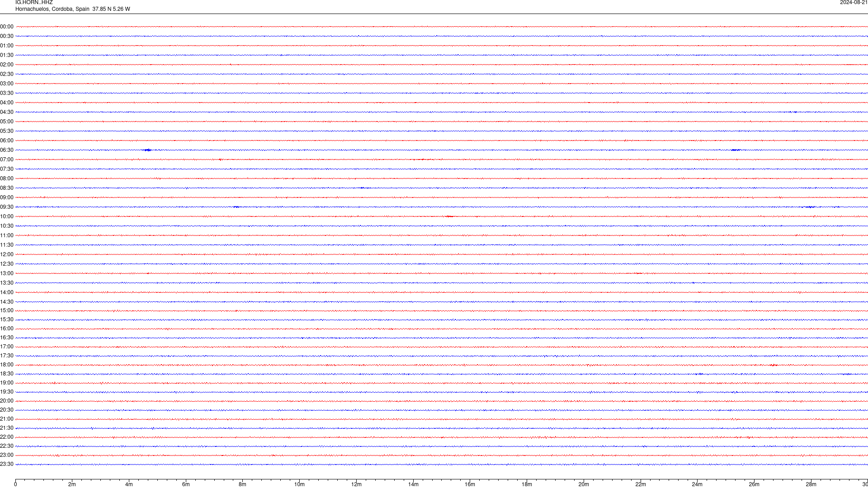Select the 03:30 time row label
Screen dimensions: 868x488
[x=7, y=93]
